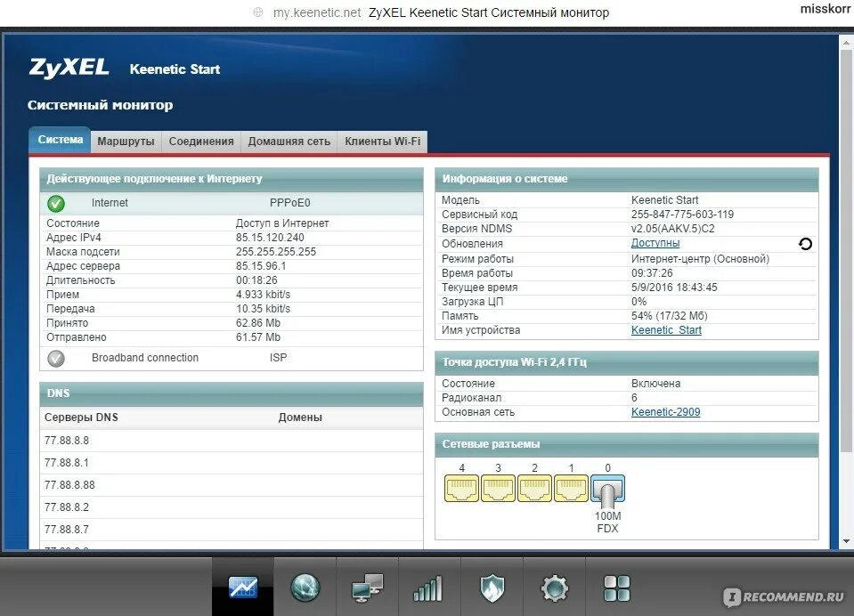The width and height of the screenshot is (854, 616).
Task: Switch to the Маршруты tab
Action: pos(126,141)
